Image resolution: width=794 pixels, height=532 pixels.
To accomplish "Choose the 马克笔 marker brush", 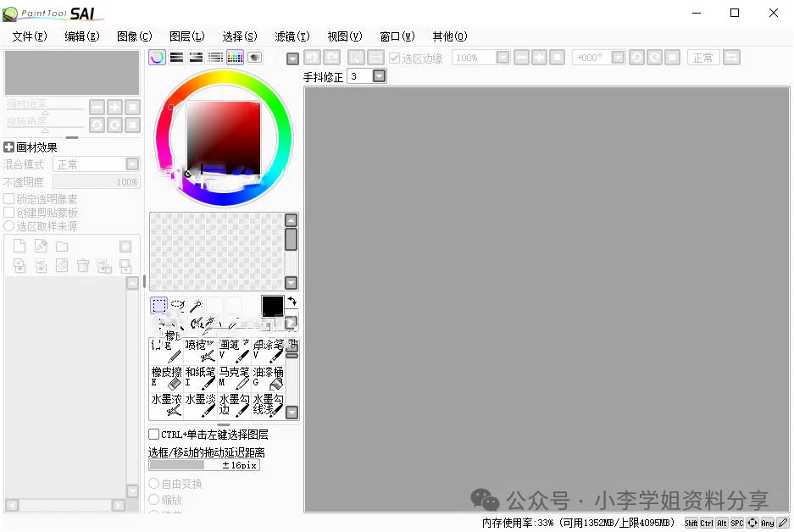I will [x=234, y=379].
